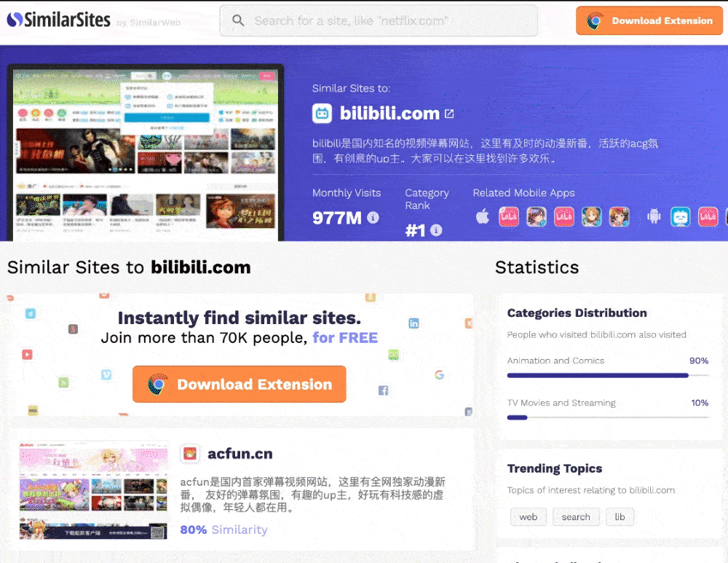728x563 pixels.
Task: Click the Apple iOS apps icon
Action: [x=482, y=216]
